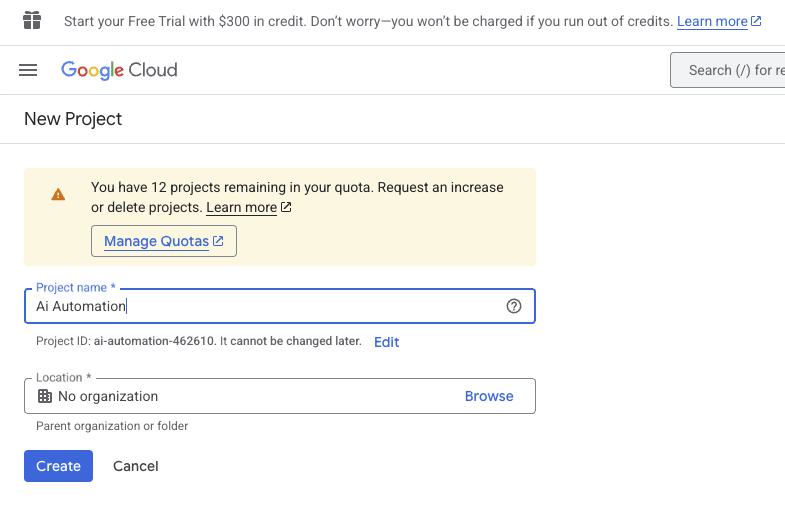Cancel the new project creation
The width and height of the screenshot is (785, 509).
(136, 466)
